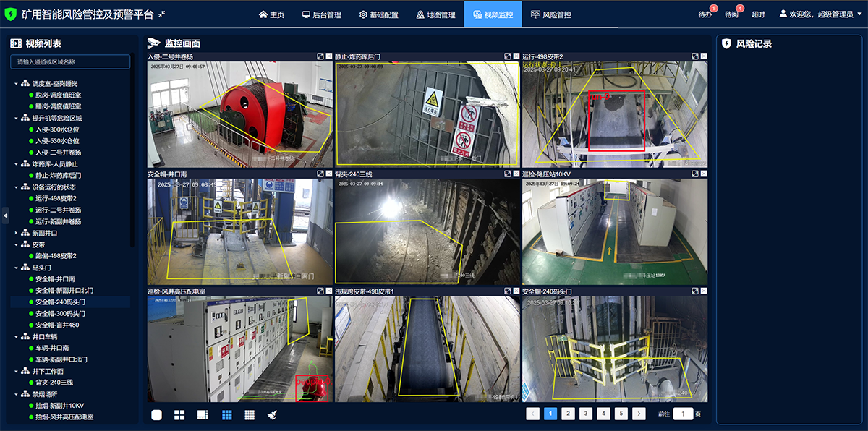Click the 待办 notification link
Screen dimensions: 868x431
(x=705, y=14)
